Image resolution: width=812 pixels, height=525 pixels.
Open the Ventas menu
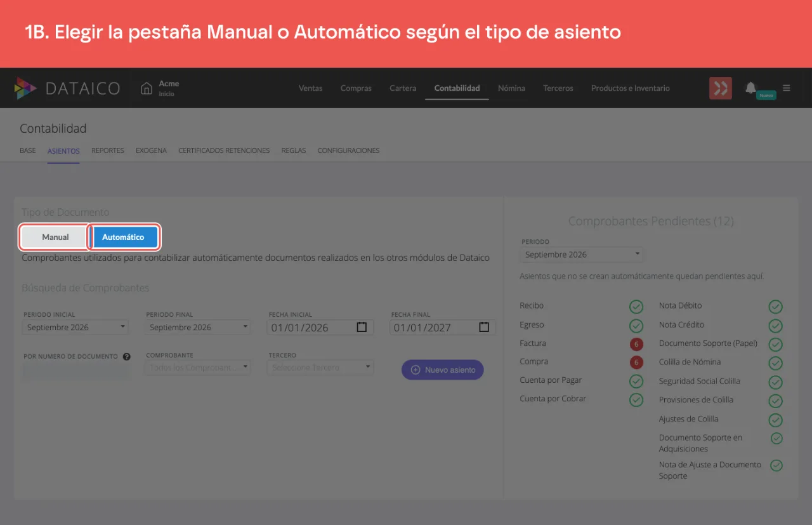(310, 88)
